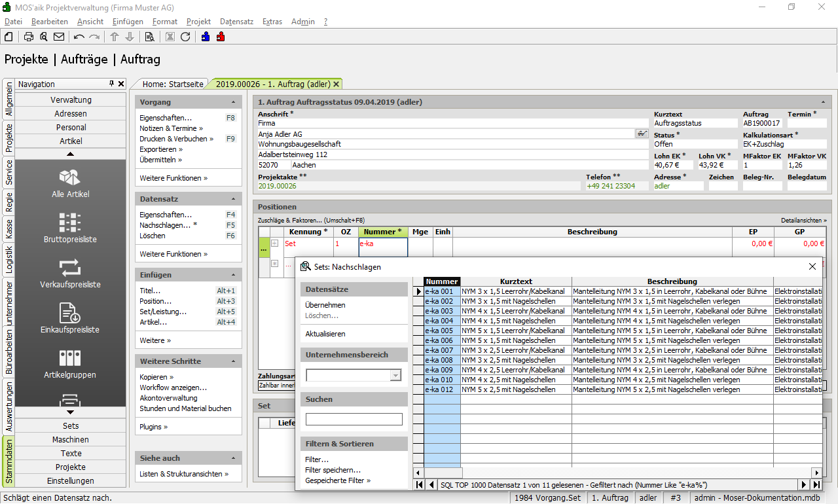
Task: Click Übernehmen in lookup dialog
Action: click(x=325, y=305)
